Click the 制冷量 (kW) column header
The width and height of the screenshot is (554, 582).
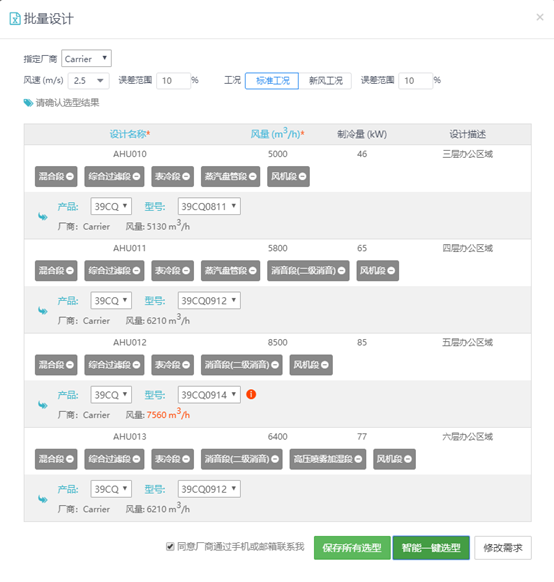362,134
